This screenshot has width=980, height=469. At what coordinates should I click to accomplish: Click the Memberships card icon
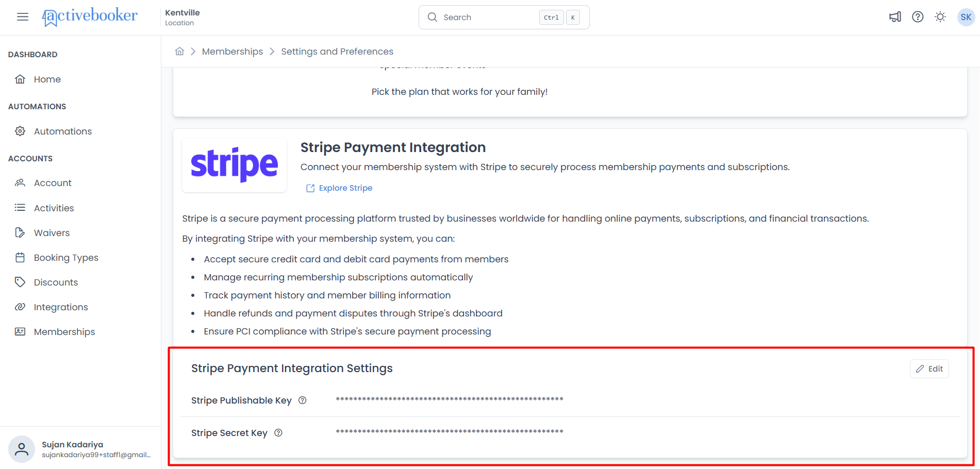(20, 331)
